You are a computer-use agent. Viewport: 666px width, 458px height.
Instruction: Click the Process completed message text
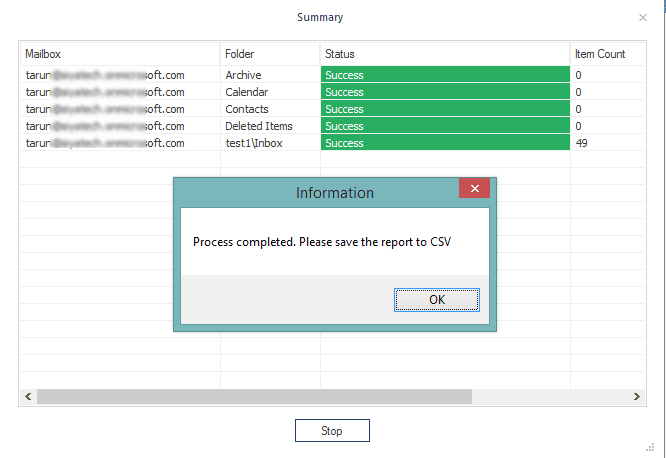pos(322,242)
